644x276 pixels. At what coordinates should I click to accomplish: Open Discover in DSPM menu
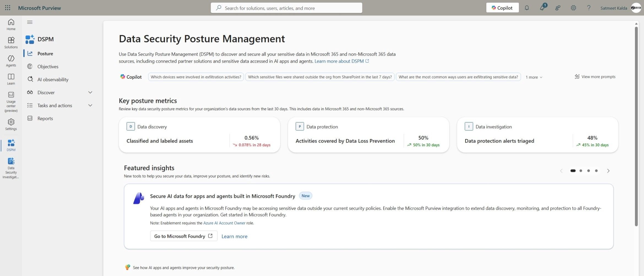click(59, 92)
